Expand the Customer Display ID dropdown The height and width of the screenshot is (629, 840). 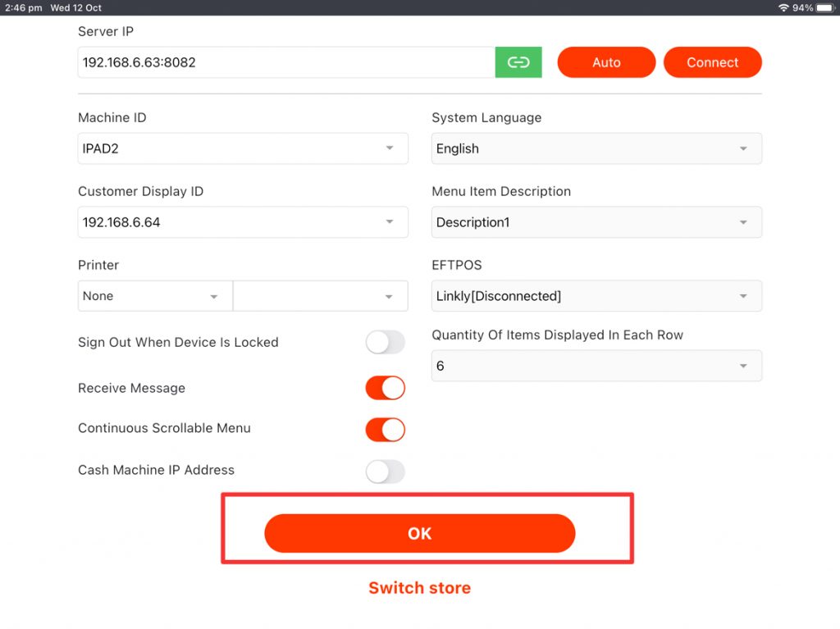[243, 222]
